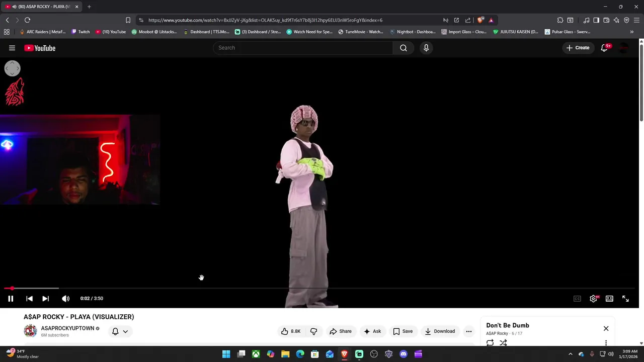Click the video progress bar scrubber

tap(12, 289)
